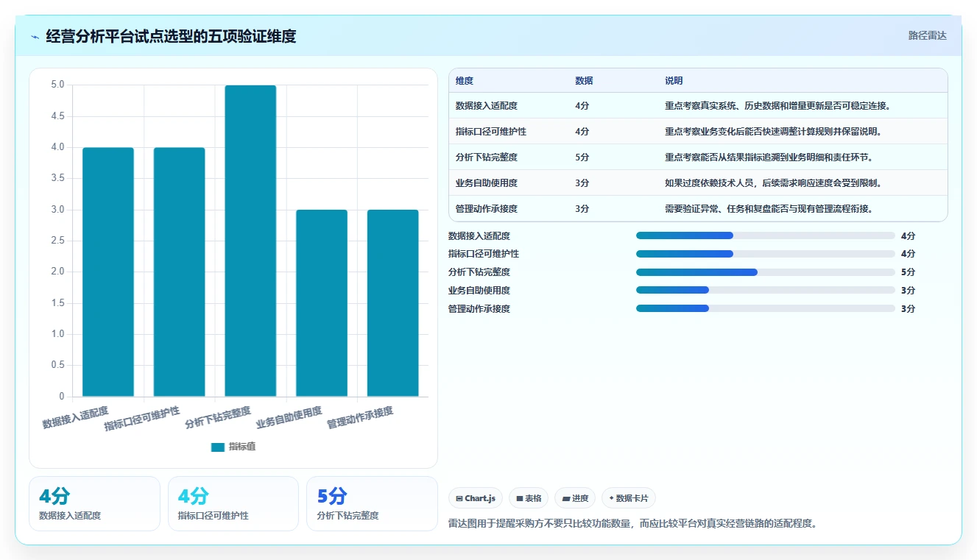Click the 分析下钻完整度 bar in the chart

(x=250, y=241)
